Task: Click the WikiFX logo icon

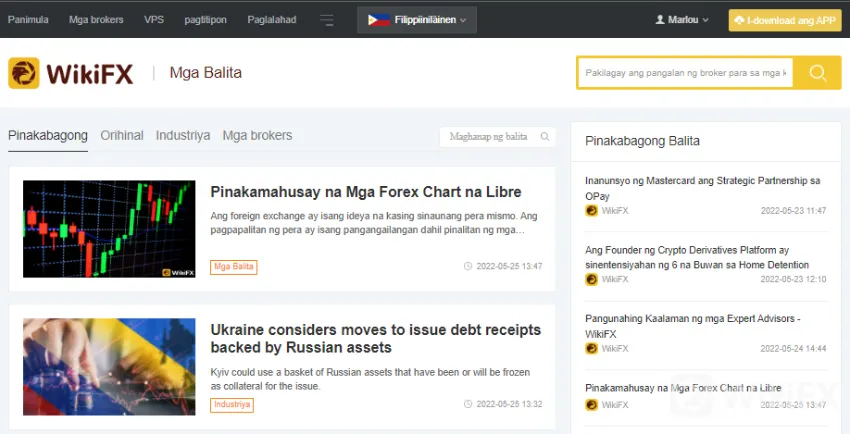Action: [x=24, y=73]
